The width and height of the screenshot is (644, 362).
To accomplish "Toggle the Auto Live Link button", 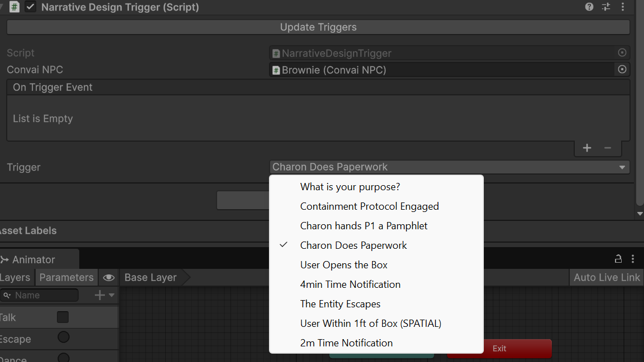I will [x=607, y=278].
